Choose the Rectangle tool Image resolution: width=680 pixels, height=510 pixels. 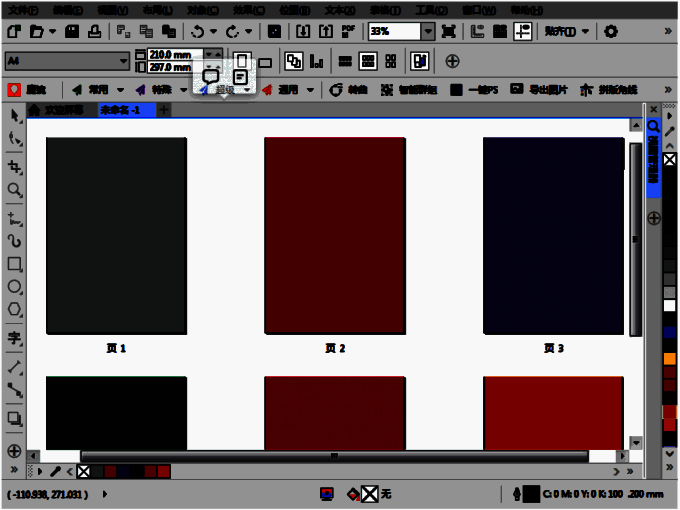point(14,265)
